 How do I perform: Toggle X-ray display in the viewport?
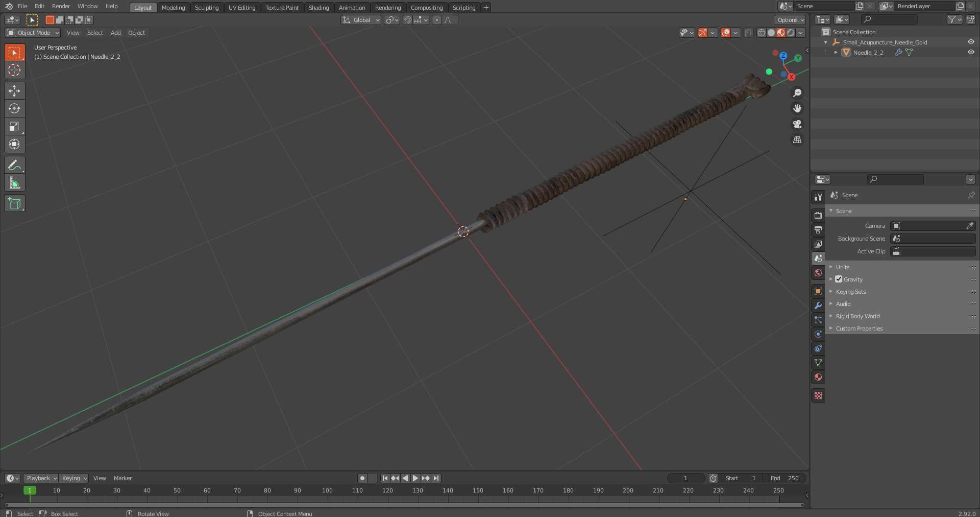point(748,33)
